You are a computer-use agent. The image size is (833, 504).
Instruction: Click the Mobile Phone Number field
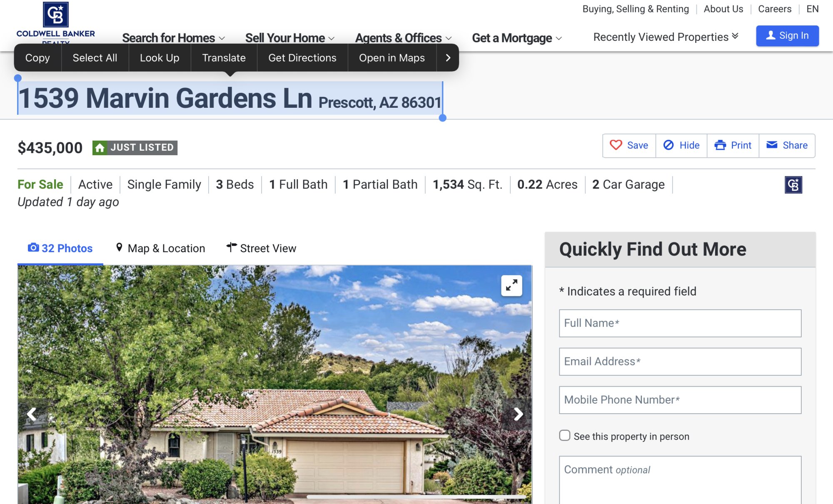680,400
